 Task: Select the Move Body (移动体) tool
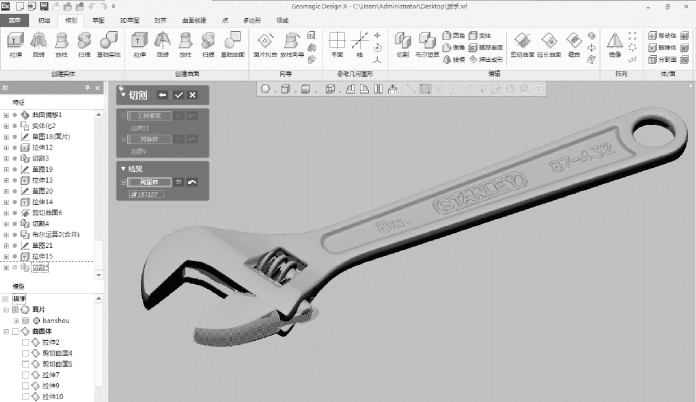pyautogui.click(x=662, y=35)
